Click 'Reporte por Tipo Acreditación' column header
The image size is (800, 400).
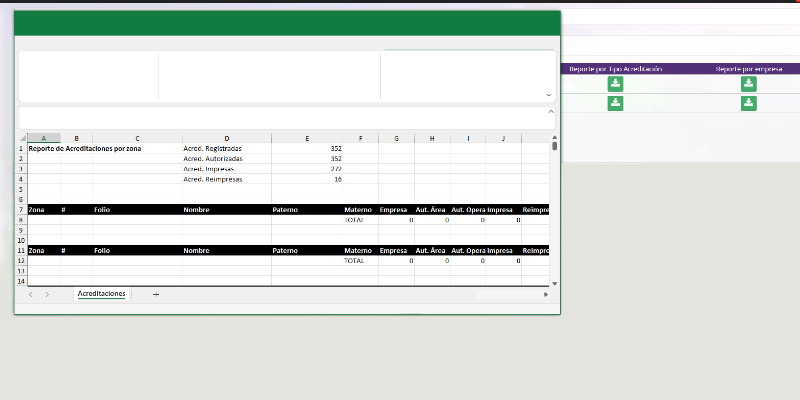pyautogui.click(x=615, y=69)
